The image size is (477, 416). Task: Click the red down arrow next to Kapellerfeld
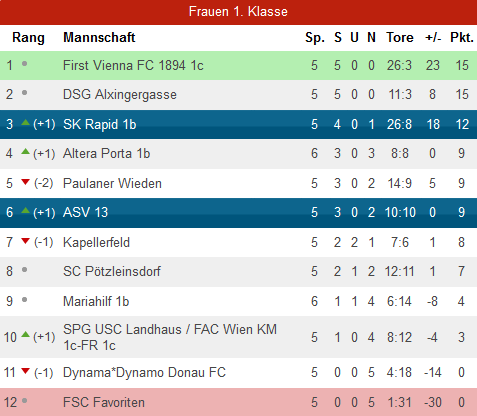coord(25,241)
